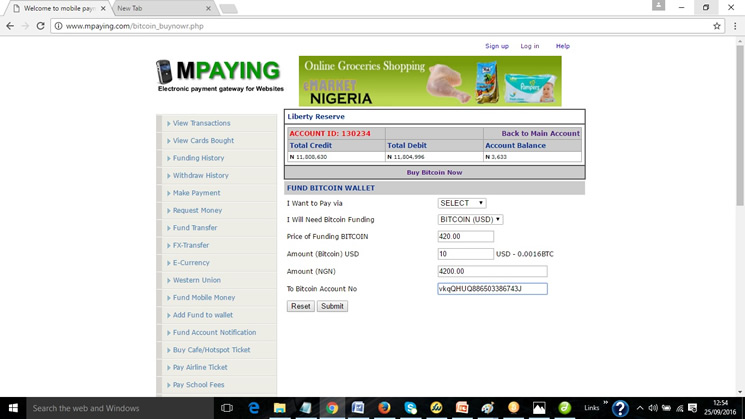Open View Transactions in sidebar

click(201, 123)
